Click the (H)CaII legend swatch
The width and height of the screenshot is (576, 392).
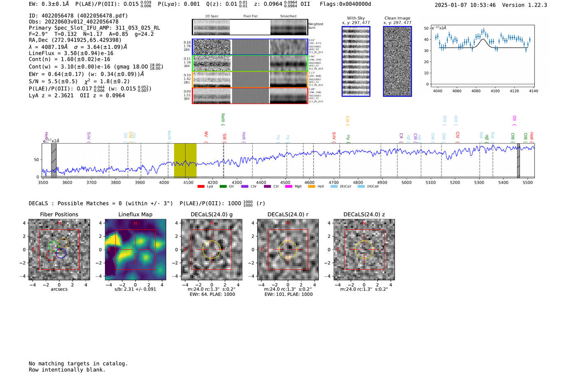(361, 187)
